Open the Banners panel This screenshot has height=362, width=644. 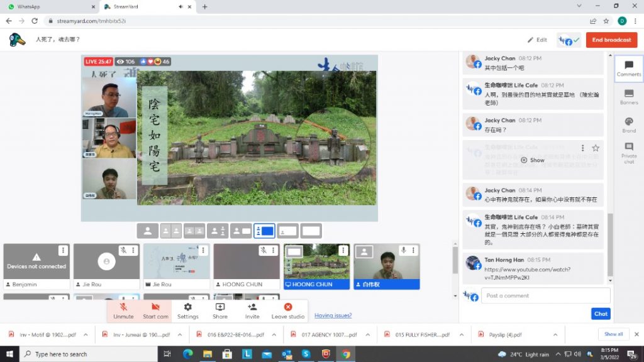(x=628, y=96)
